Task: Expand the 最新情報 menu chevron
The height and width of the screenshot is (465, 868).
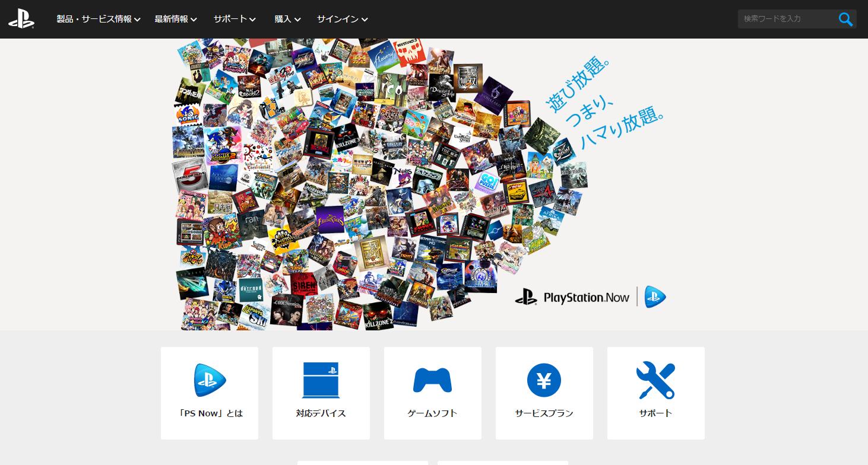Action: 194,20
